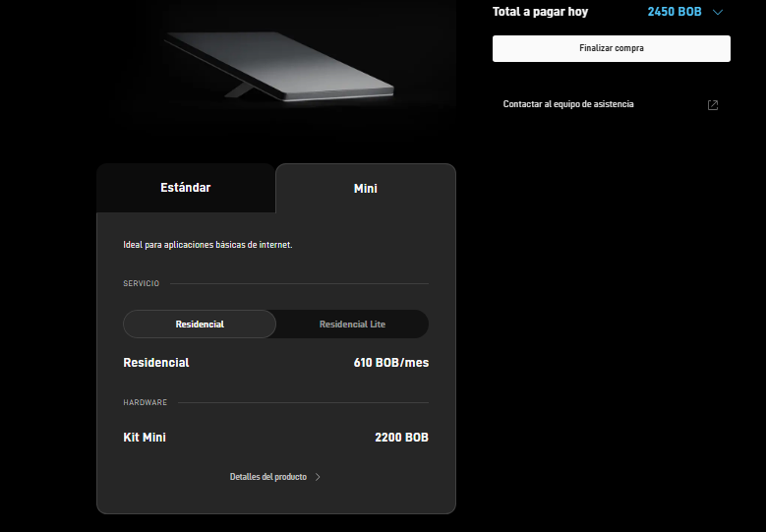This screenshot has height=532, width=766.
Task: Click the SERVICIO section header
Action: point(142,283)
